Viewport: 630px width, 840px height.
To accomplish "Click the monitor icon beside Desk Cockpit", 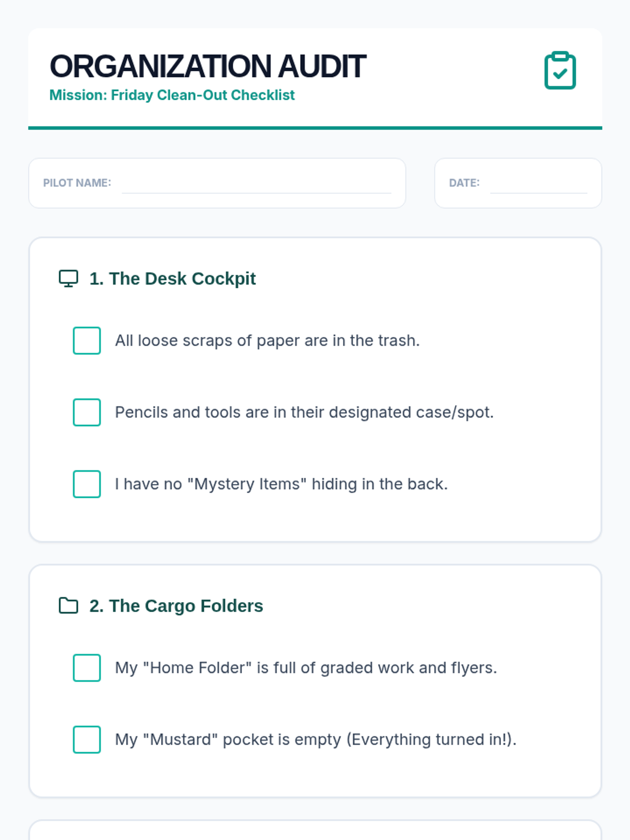I will pyautogui.click(x=68, y=278).
